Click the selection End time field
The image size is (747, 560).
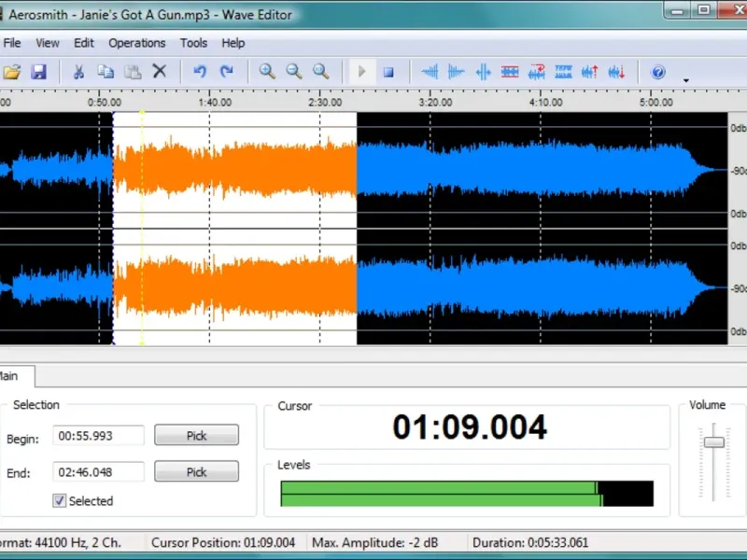coord(98,472)
